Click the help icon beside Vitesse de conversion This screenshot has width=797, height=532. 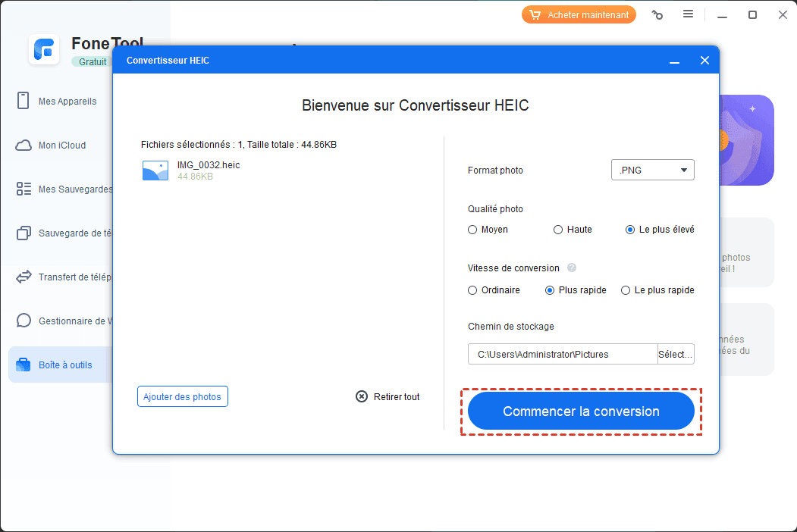(572, 268)
